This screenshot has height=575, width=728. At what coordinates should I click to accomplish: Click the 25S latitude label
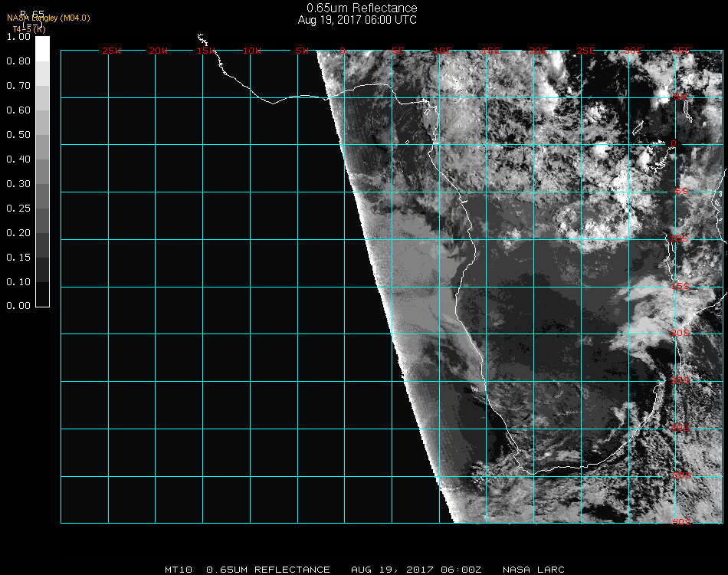point(680,381)
